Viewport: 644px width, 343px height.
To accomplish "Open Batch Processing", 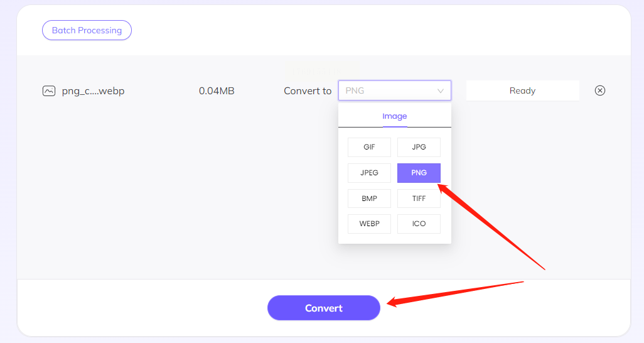I will pos(87,30).
